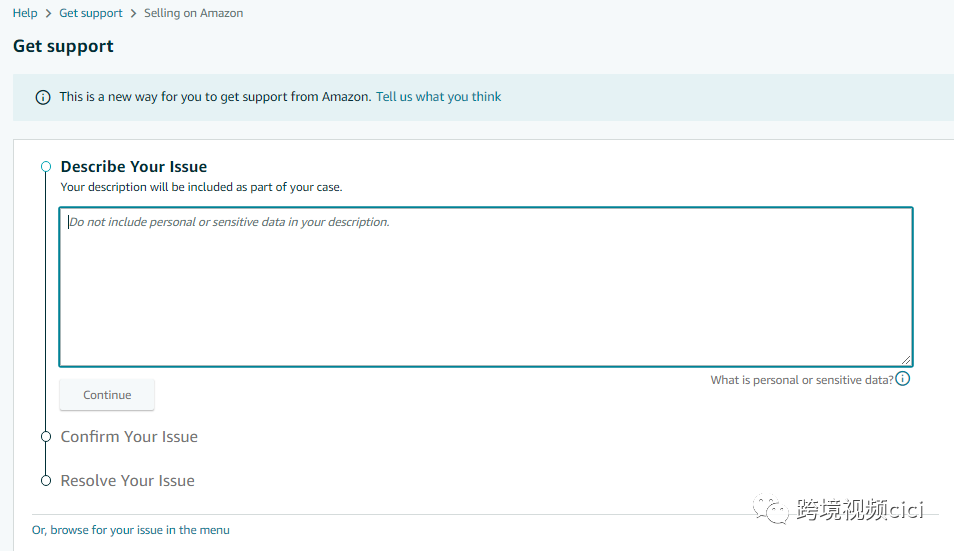954x551 pixels.
Task: Click the Resolve Your Issue step circle
Action: point(46,480)
